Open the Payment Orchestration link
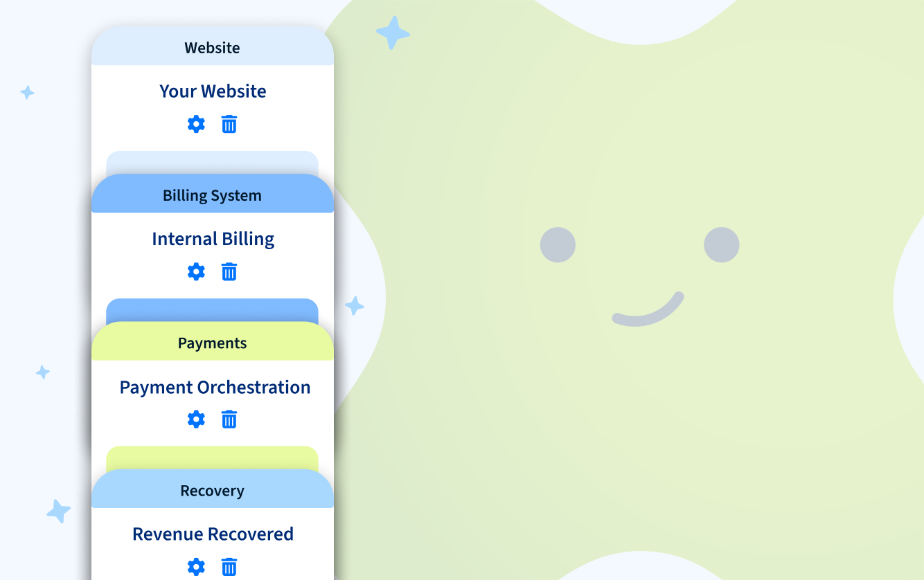The width and height of the screenshot is (924, 580). coord(215,387)
